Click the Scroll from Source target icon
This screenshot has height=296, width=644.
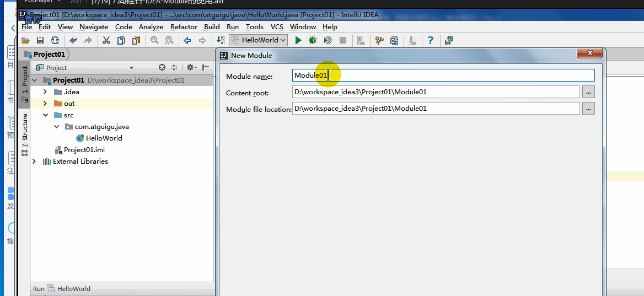162,67
